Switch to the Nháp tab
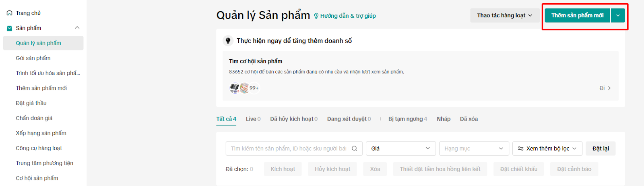This screenshot has height=186, width=644. point(444,119)
